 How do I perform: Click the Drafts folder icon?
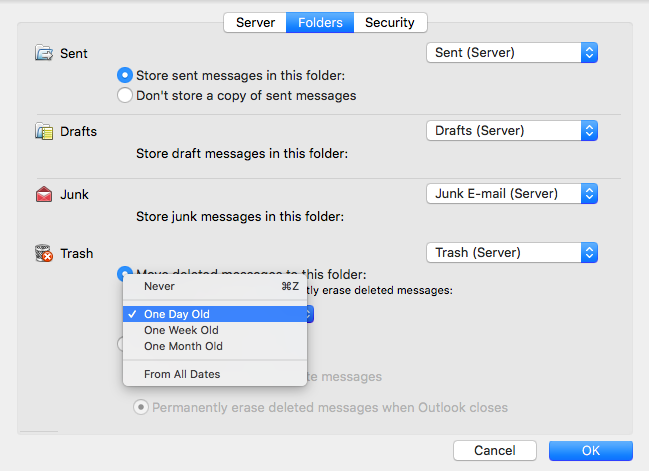pyautogui.click(x=43, y=131)
